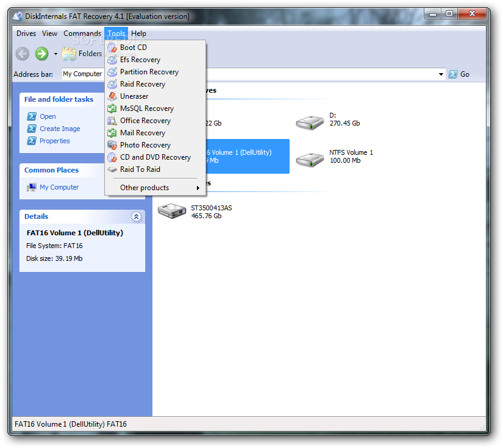Click the Raid To Raid drive icon
Screen dimensions: 503x448
(x=112, y=169)
